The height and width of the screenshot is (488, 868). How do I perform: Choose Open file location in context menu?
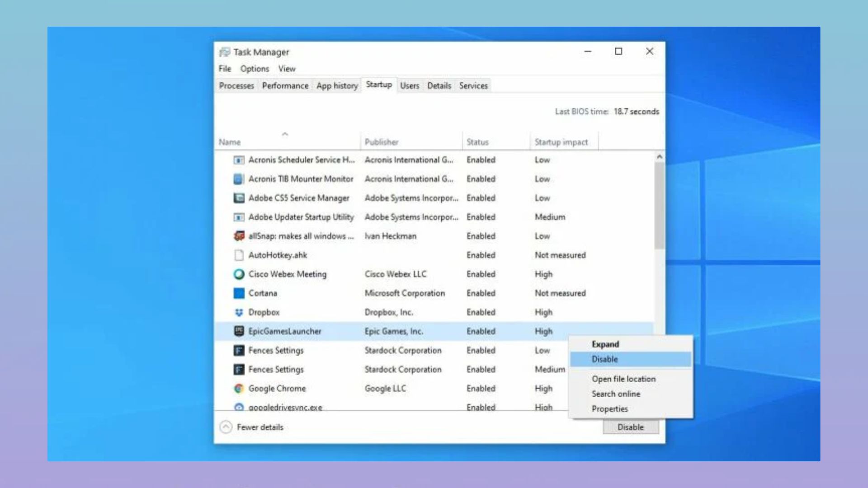[630, 379]
